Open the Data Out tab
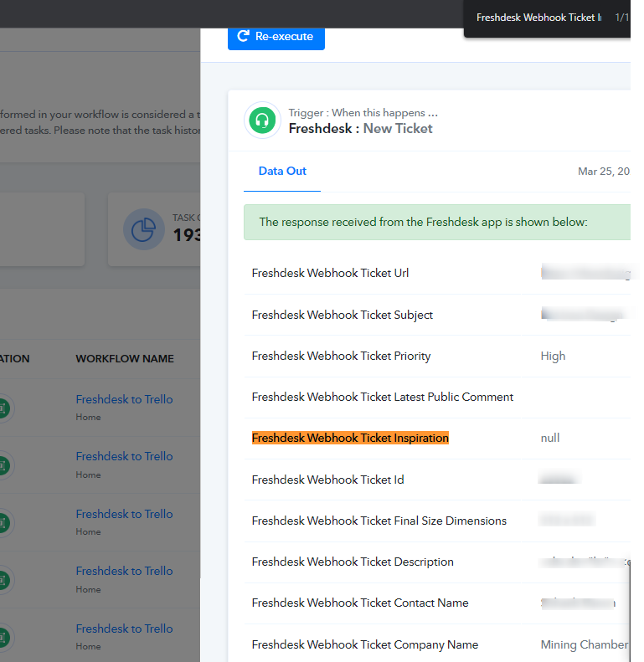Viewport: 644px width, 662px height. pos(282,171)
